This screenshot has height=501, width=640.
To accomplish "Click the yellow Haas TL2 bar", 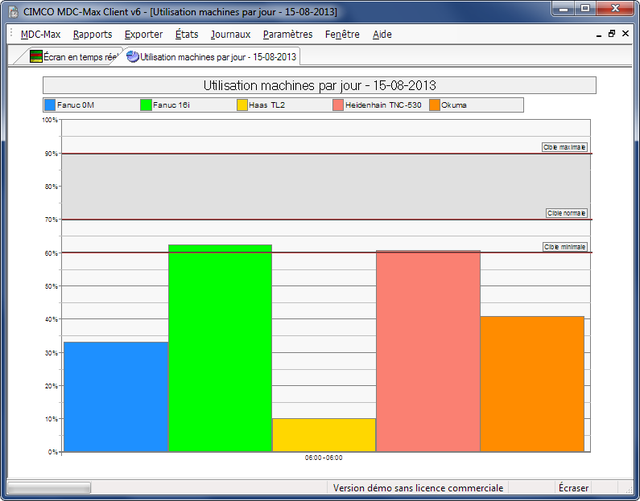I will 324,435.
